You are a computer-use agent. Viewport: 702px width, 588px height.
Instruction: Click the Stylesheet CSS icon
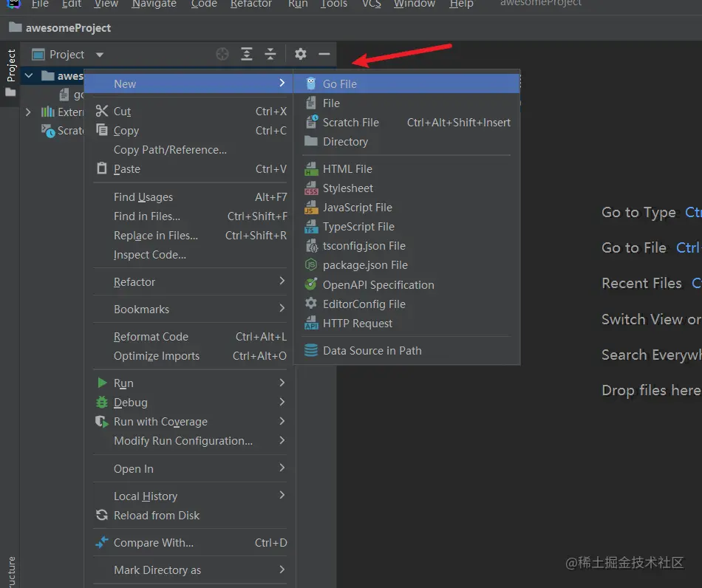click(311, 188)
